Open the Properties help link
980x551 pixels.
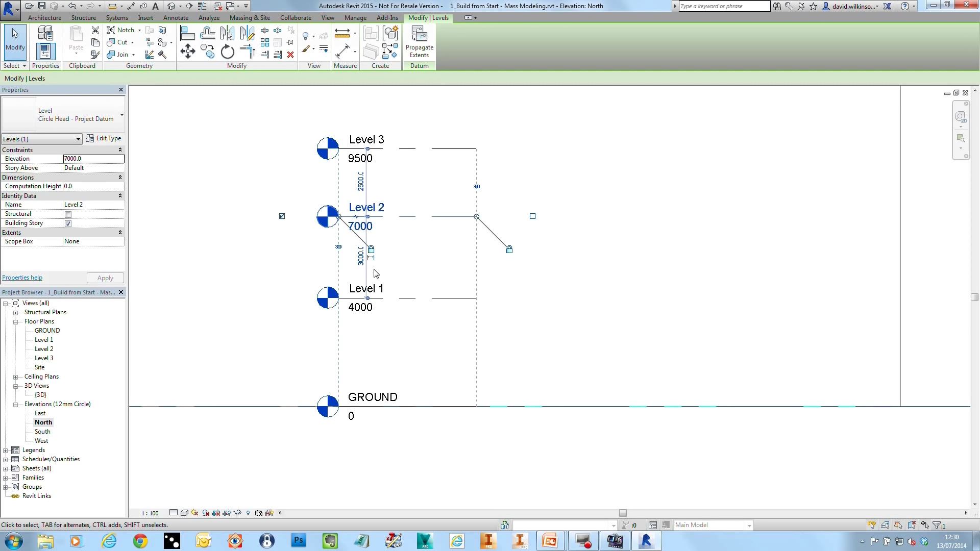pyautogui.click(x=22, y=278)
